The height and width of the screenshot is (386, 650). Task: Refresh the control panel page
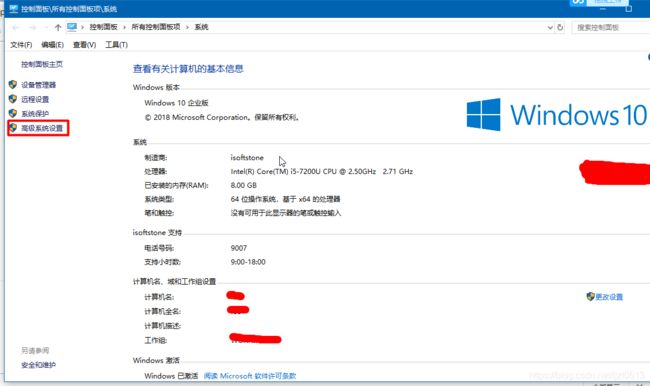[560, 27]
